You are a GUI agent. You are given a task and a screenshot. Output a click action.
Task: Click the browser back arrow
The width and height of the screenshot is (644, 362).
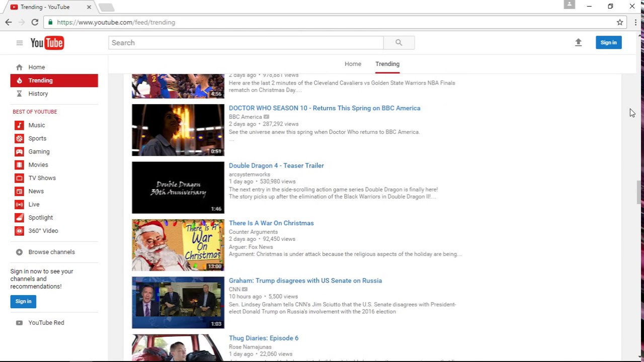click(9, 22)
